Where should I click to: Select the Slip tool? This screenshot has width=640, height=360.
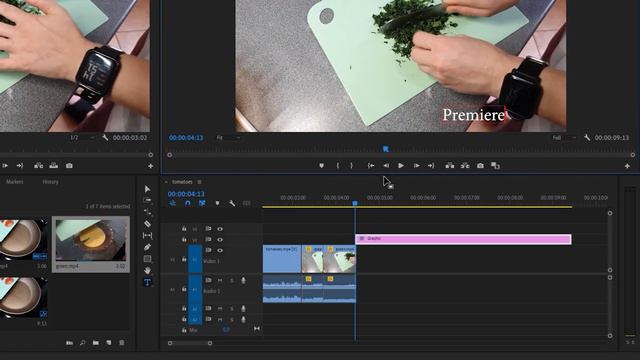pos(147,236)
